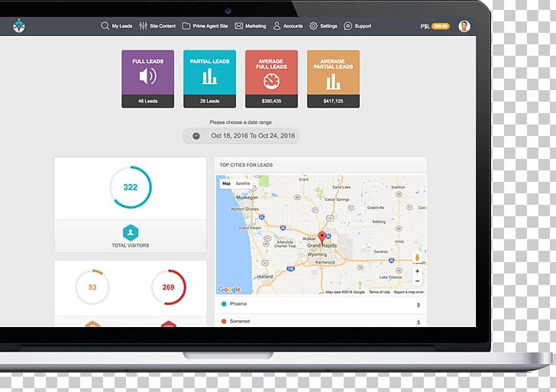Click the 322 total visitors gauge
The width and height of the screenshot is (556, 392).
131,187
